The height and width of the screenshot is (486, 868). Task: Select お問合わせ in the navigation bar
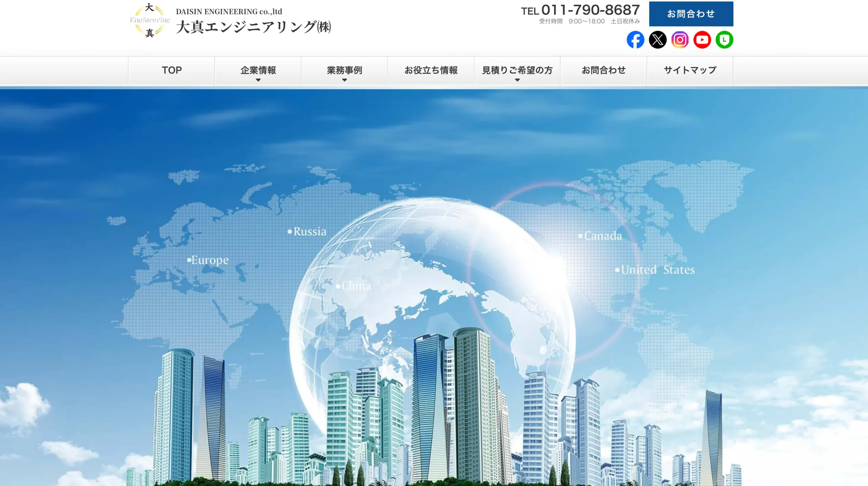tap(604, 70)
